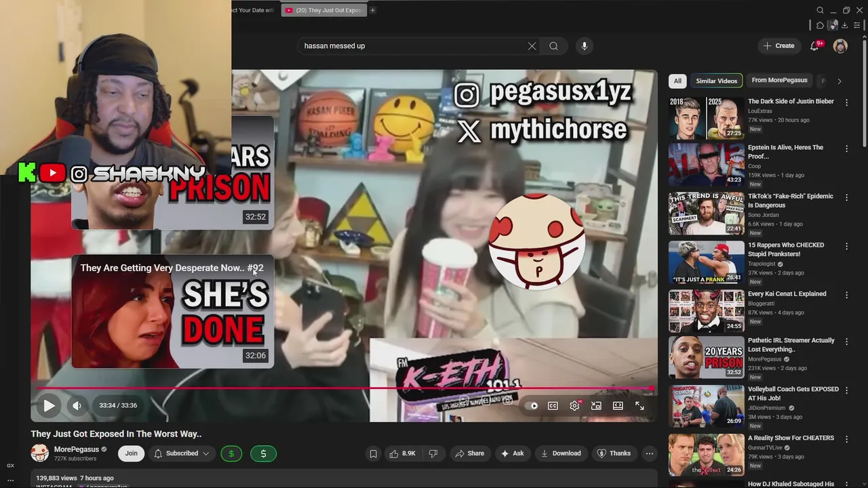Screen dimensions: 868x488
Task: Select the 'Similar Videos' filter chip
Action: (716, 81)
